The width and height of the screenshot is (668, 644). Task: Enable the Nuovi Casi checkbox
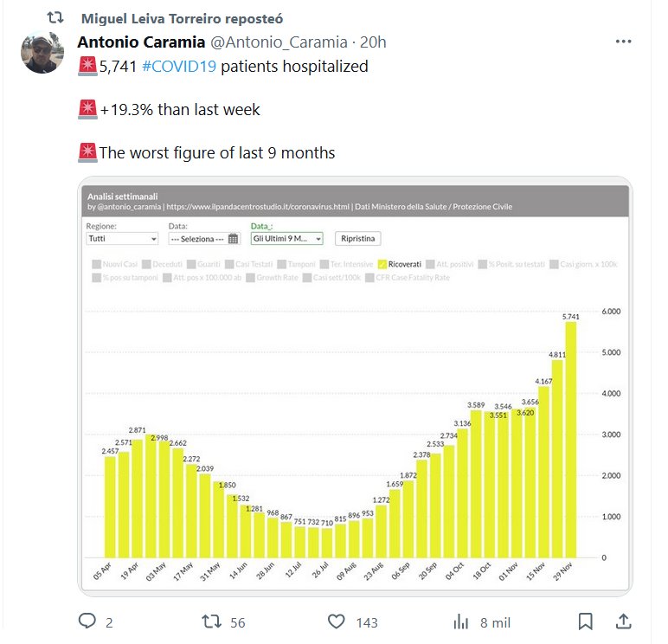(95, 263)
